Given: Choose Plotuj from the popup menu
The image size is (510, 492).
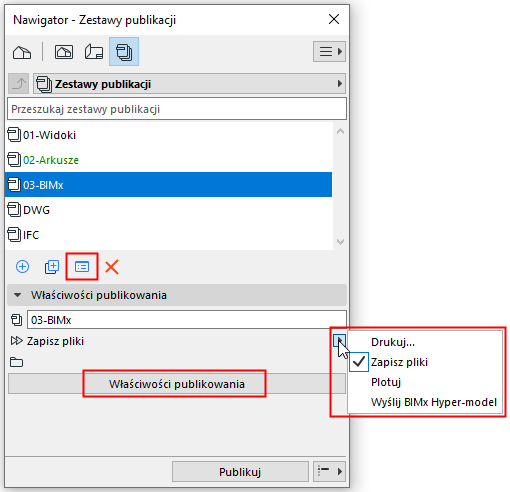Looking at the screenshot, I should 425,382.
